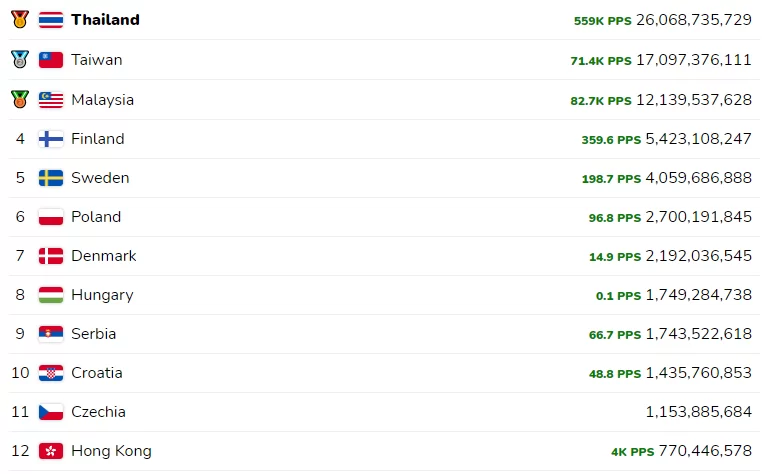Click Hong Kong's 4K PPS label

[633, 452]
